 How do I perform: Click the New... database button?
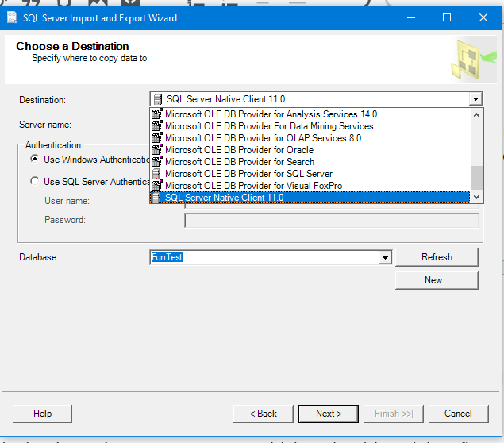(x=437, y=280)
